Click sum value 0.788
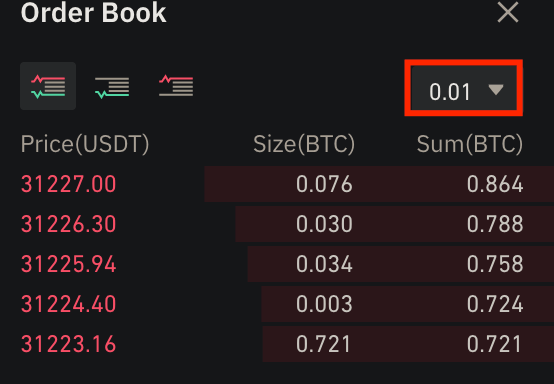Image resolution: width=554 pixels, height=384 pixels. pos(495,224)
